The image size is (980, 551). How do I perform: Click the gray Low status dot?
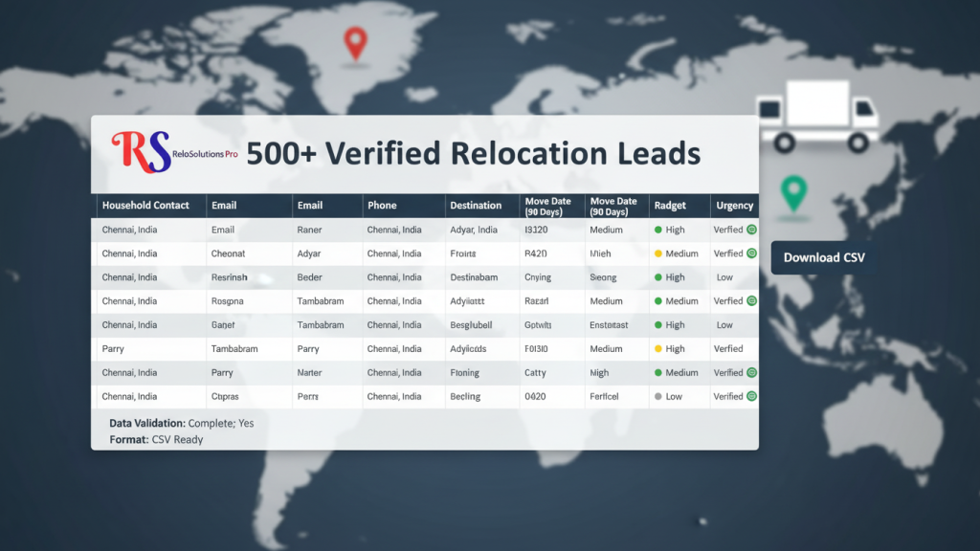[x=657, y=397]
